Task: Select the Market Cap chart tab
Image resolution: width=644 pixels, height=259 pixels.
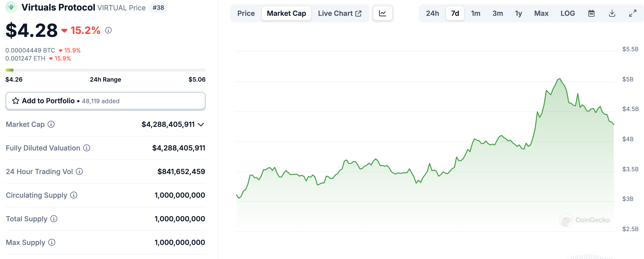Action: (x=286, y=13)
